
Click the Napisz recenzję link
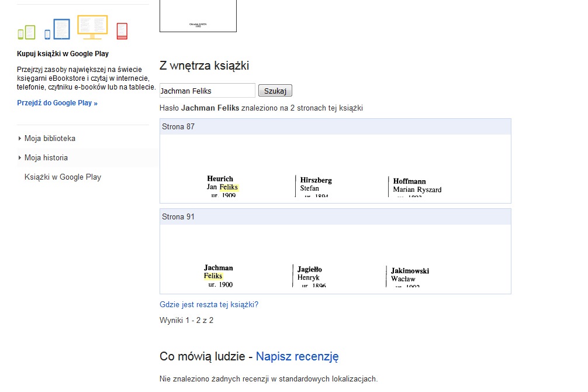pos(297,356)
